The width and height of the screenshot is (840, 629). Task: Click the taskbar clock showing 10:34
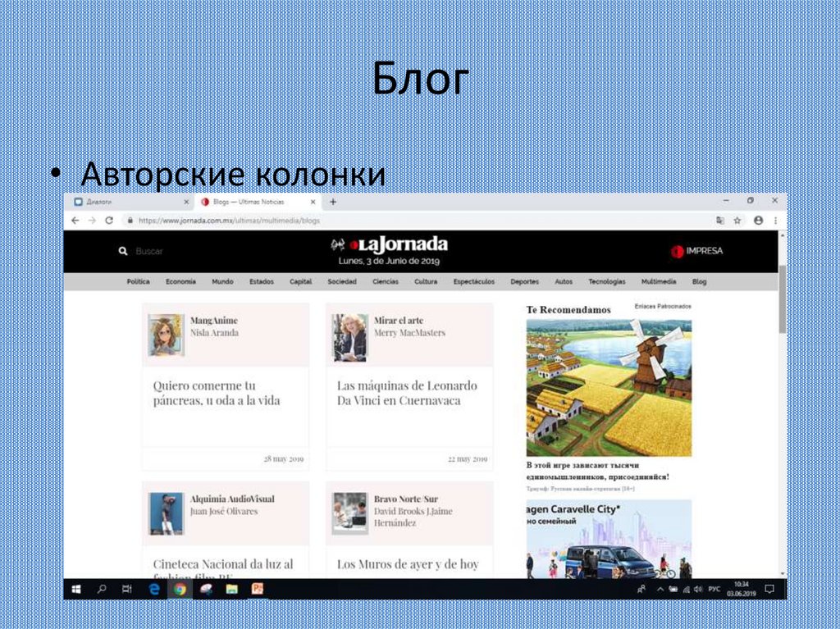pyautogui.click(x=742, y=589)
